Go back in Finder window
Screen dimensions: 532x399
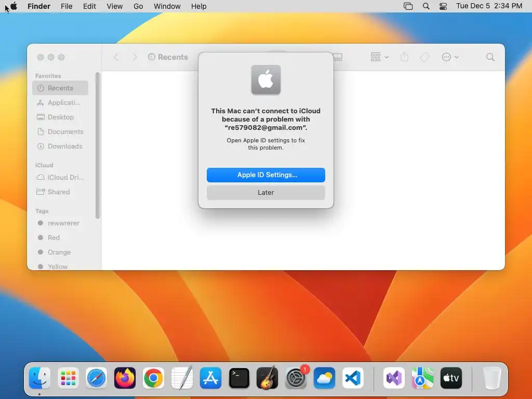116,57
